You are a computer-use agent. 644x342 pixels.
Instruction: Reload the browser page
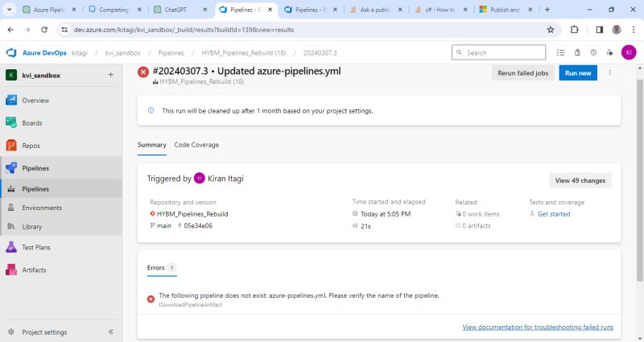(x=44, y=30)
